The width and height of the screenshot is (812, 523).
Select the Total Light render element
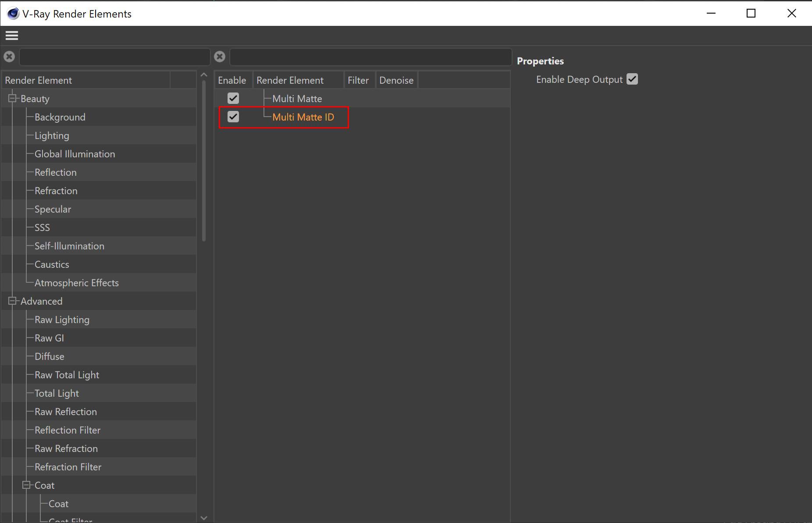57,393
